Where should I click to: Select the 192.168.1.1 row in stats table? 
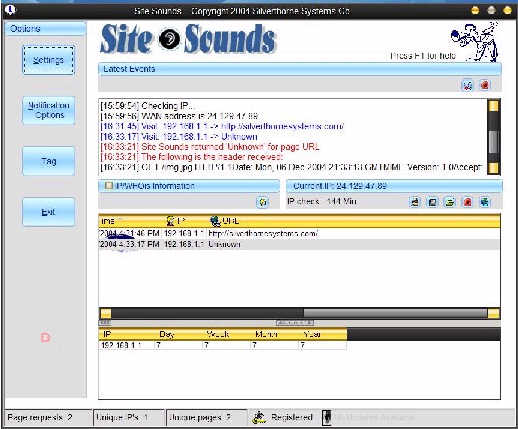click(x=223, y=345)
